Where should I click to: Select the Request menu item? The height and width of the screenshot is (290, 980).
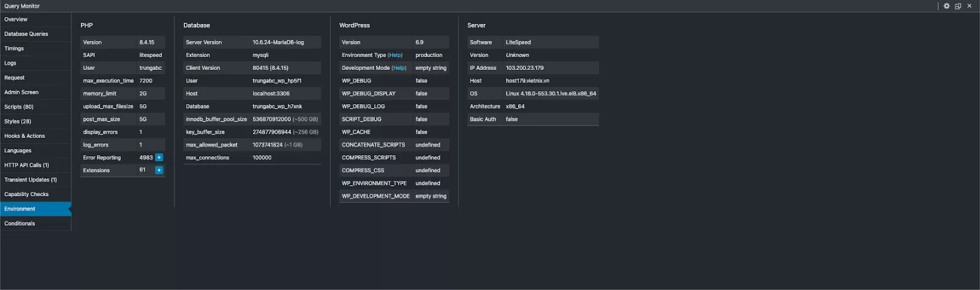(36, 78)
